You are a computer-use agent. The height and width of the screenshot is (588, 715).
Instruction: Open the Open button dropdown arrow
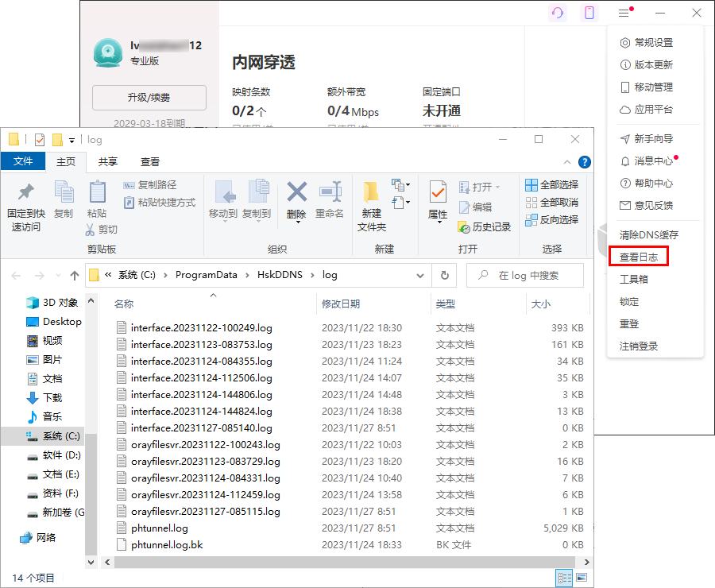(497, 187)
